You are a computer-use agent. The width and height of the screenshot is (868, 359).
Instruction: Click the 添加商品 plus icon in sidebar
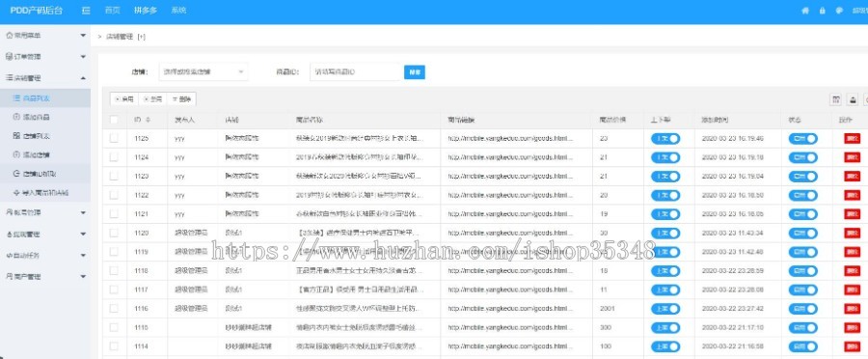point(16,117)
